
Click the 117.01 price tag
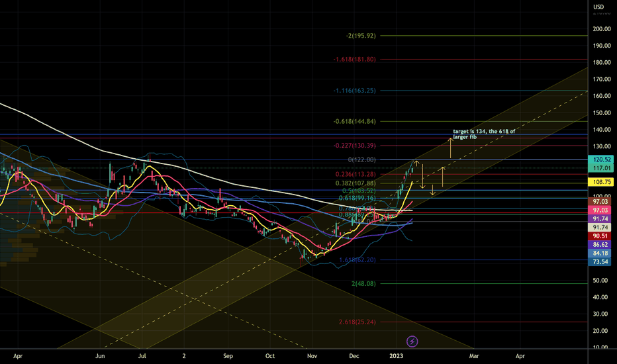tap(601, 168)
